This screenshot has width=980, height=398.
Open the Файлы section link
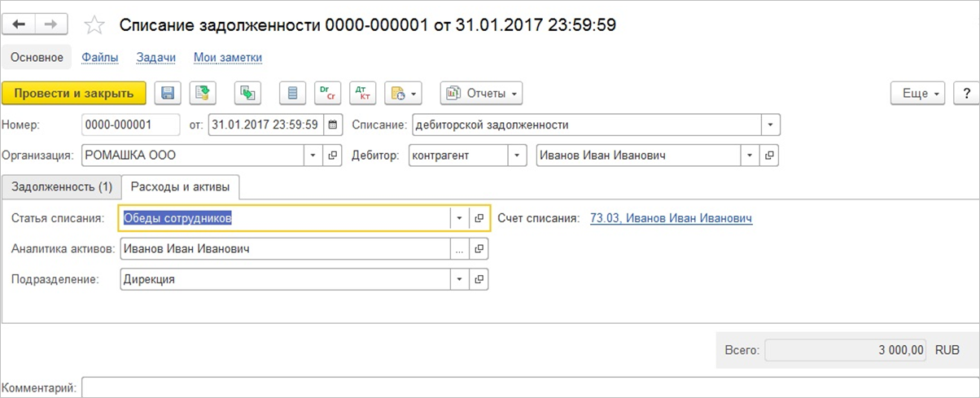(100, 58)
